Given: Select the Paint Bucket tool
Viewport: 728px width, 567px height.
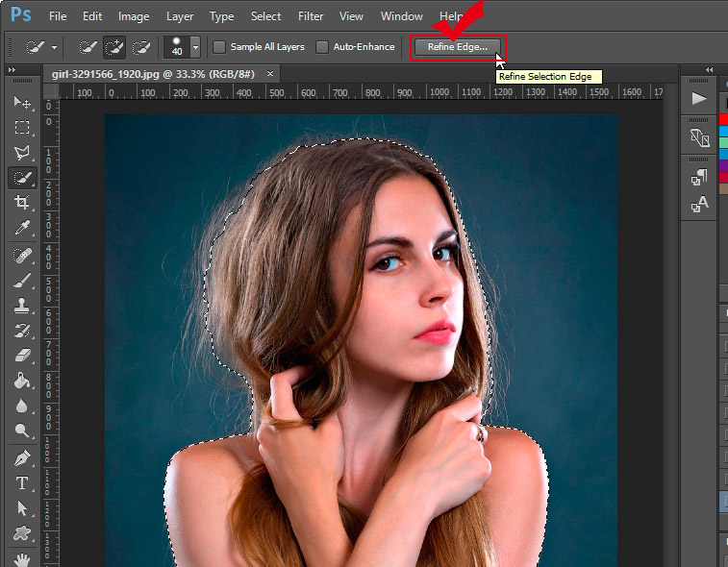Looking at the screenshot, I should 22,381.
